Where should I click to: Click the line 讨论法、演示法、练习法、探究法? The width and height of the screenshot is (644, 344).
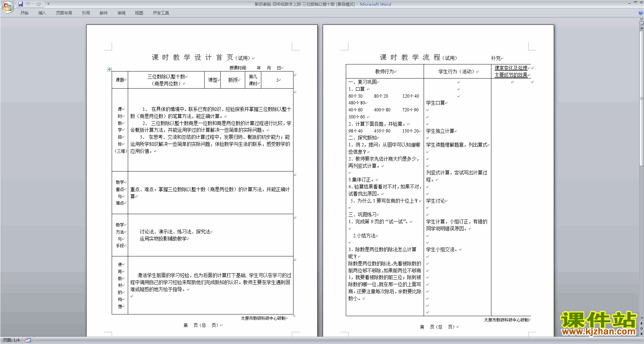click(x=175, y=232)
